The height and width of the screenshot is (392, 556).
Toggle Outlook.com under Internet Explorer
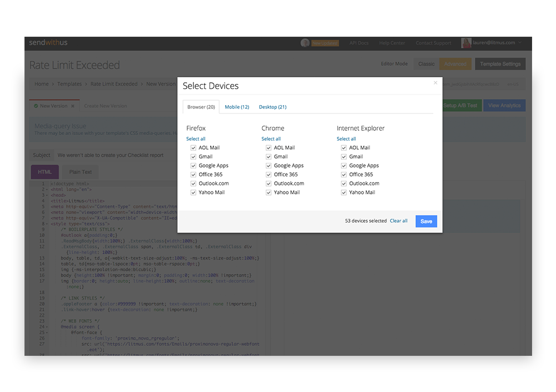coord(344,183)
